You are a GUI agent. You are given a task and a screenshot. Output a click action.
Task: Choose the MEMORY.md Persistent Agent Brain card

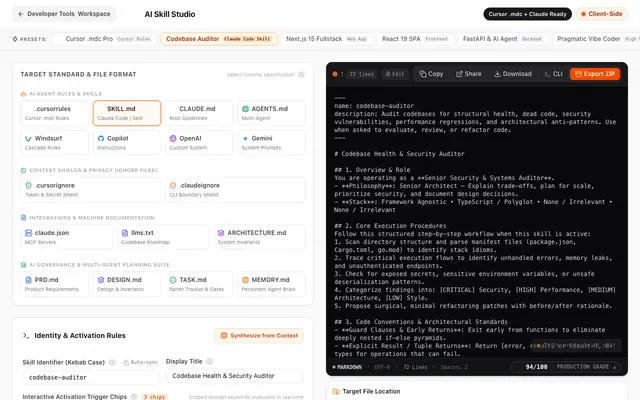(271, 284)
